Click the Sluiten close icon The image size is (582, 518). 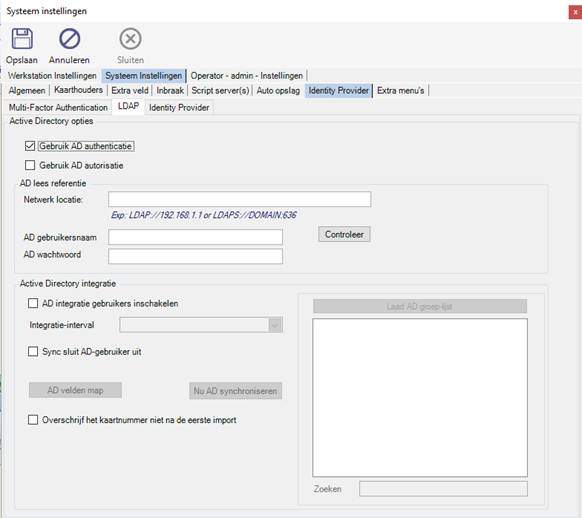[130, 39]
